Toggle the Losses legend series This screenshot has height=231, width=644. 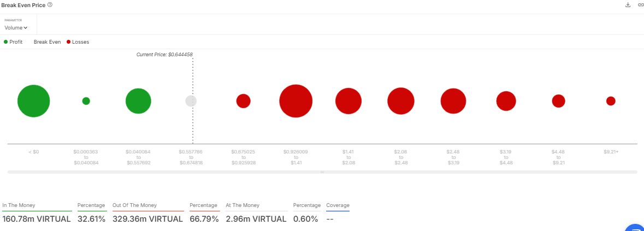[x=78, y=42]
